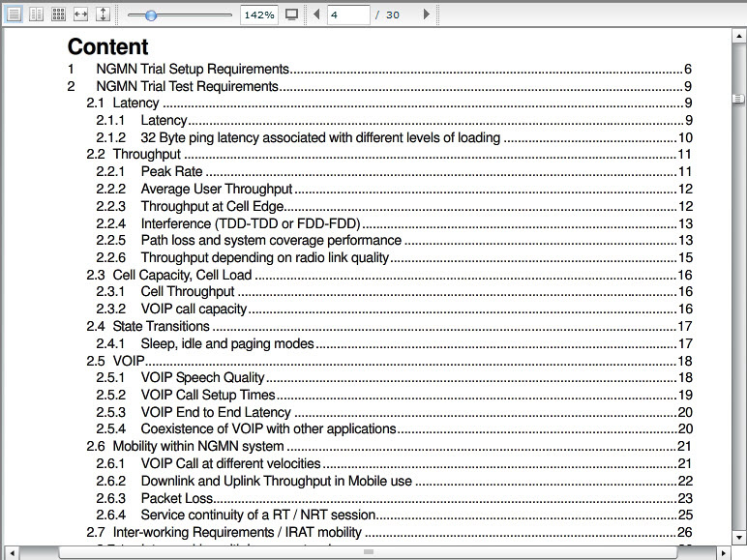The image size is (747, 560).
Task: Open 'NGMN Trial Test Requirements' entry
Action: point(379,86)
